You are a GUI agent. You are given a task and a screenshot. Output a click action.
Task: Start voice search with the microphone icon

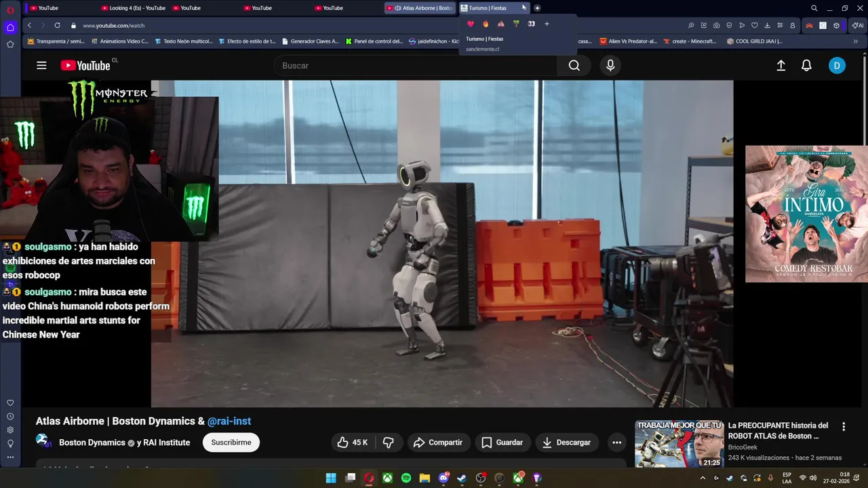610,66
